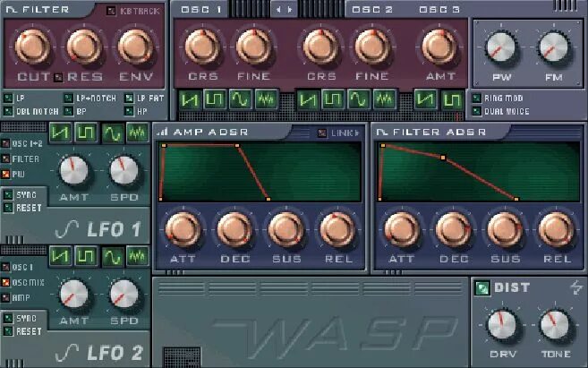Click the filter CUT knob
Viewport: 588px width, 368px height.
tap(32, 47)
